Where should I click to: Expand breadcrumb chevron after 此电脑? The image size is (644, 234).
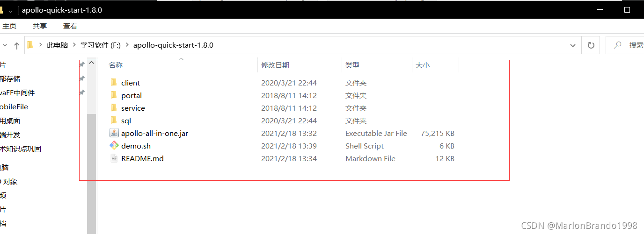pyautogui.click(x=74, y=45)
